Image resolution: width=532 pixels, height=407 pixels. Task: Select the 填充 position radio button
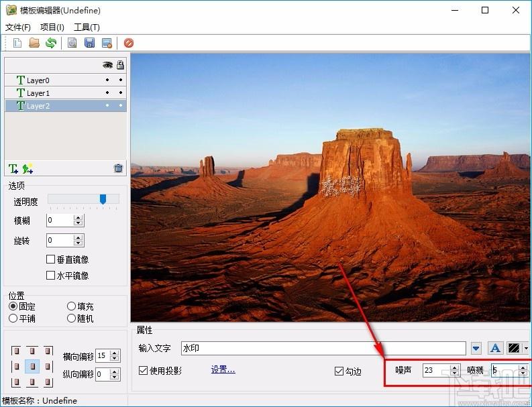tap(71, 306)
